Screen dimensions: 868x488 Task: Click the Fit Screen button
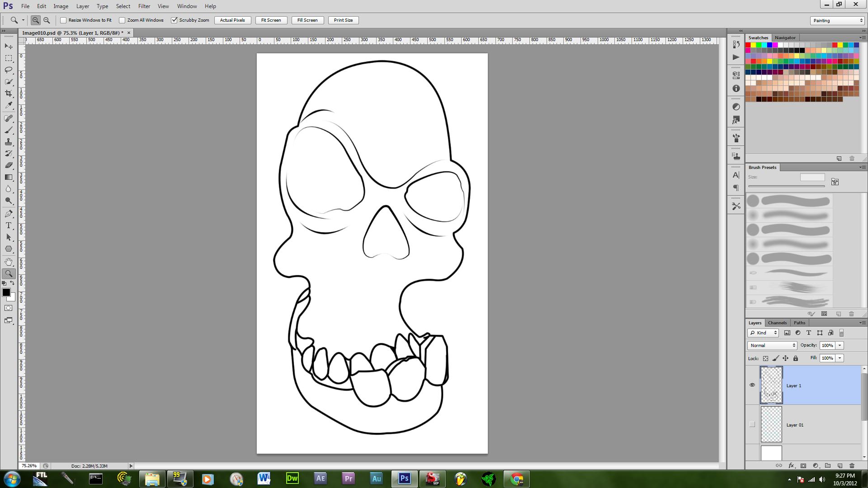pyautogui.click(x=271, y=20)
